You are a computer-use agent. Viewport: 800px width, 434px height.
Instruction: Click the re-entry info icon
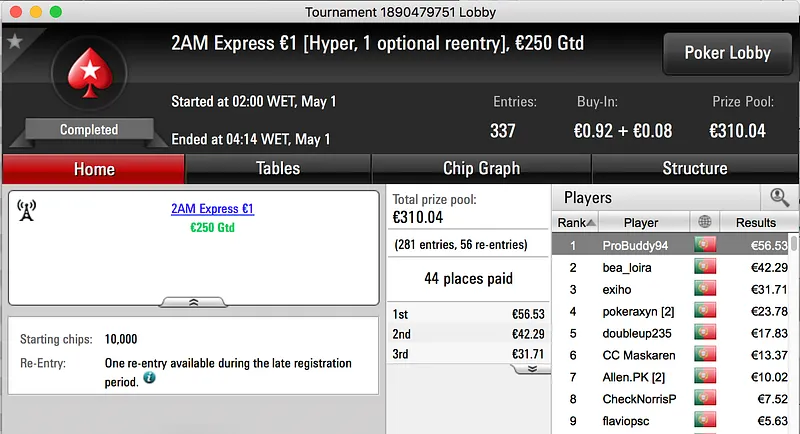[x=149, y=379]
